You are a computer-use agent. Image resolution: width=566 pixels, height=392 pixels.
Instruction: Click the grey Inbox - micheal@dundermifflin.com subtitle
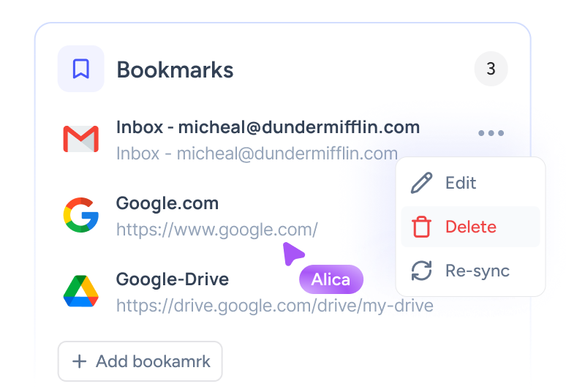(x=257, y=154)
